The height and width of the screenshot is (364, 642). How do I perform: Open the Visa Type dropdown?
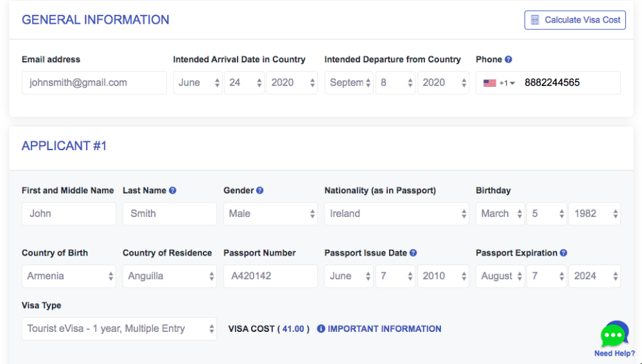pos(119,329)
